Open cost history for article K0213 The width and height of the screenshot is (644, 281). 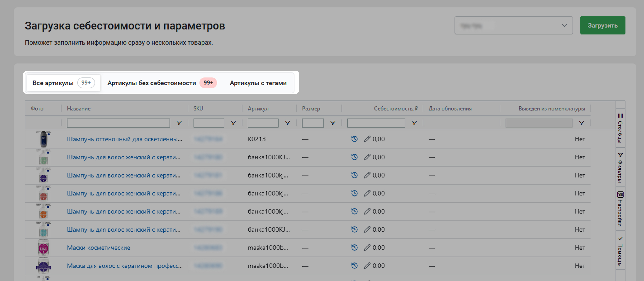coord(354,139)
